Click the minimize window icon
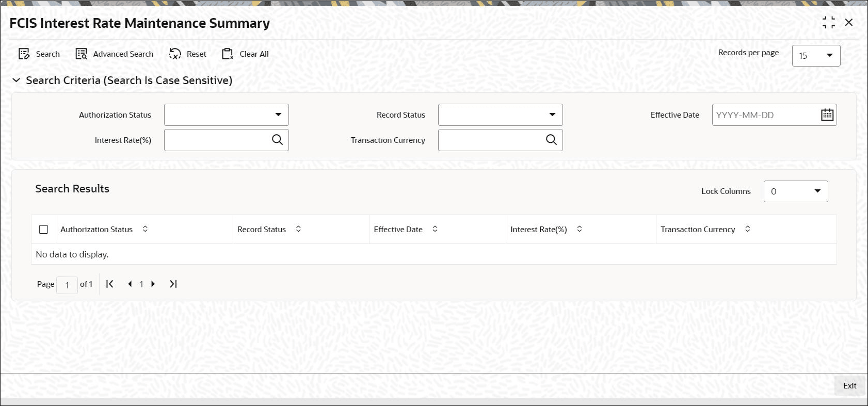Image resolution: width=868 pixels, height=406 pixels. 829,23
